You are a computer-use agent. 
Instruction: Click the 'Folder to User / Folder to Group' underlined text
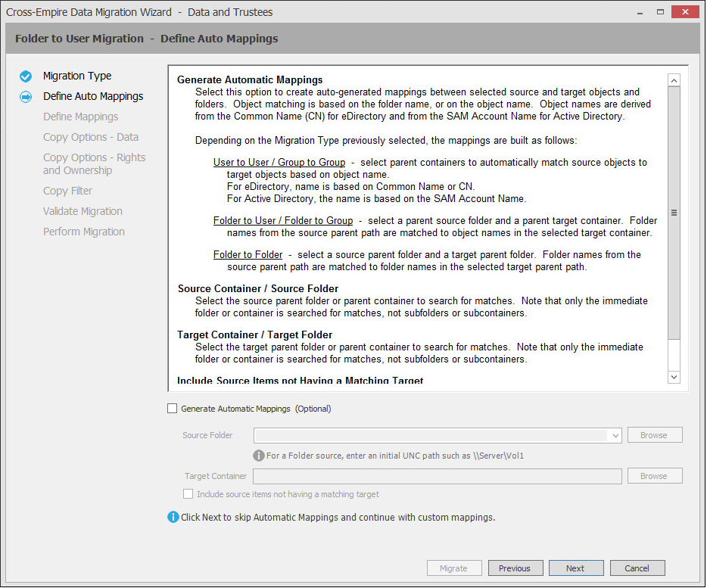[x=282, y=220]
